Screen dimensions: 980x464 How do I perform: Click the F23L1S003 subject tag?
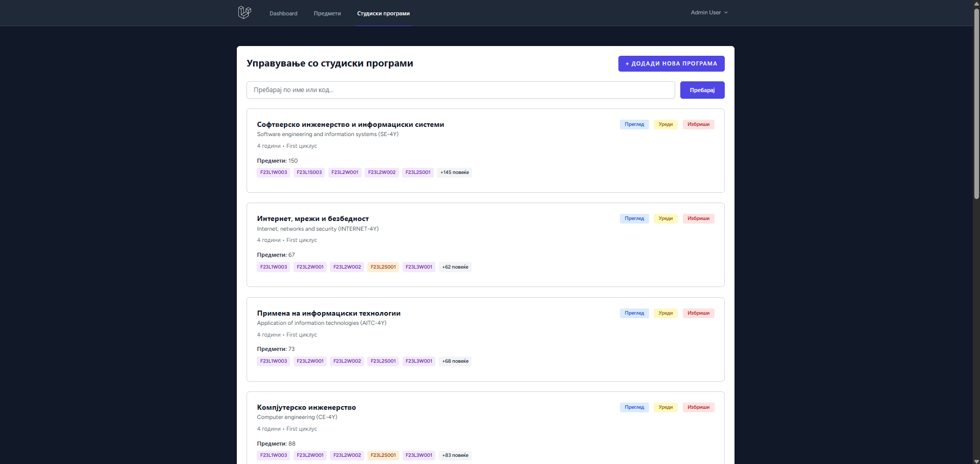click(x=309, y=172)
